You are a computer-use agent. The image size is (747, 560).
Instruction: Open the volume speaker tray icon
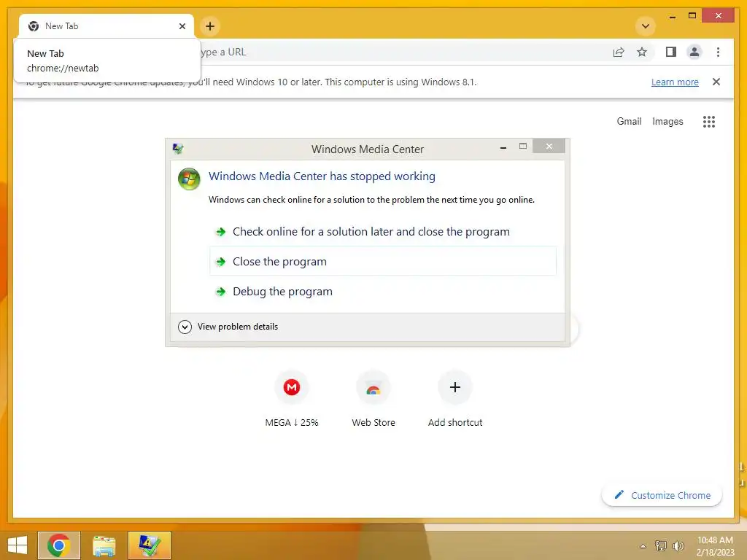coord(678,545)
